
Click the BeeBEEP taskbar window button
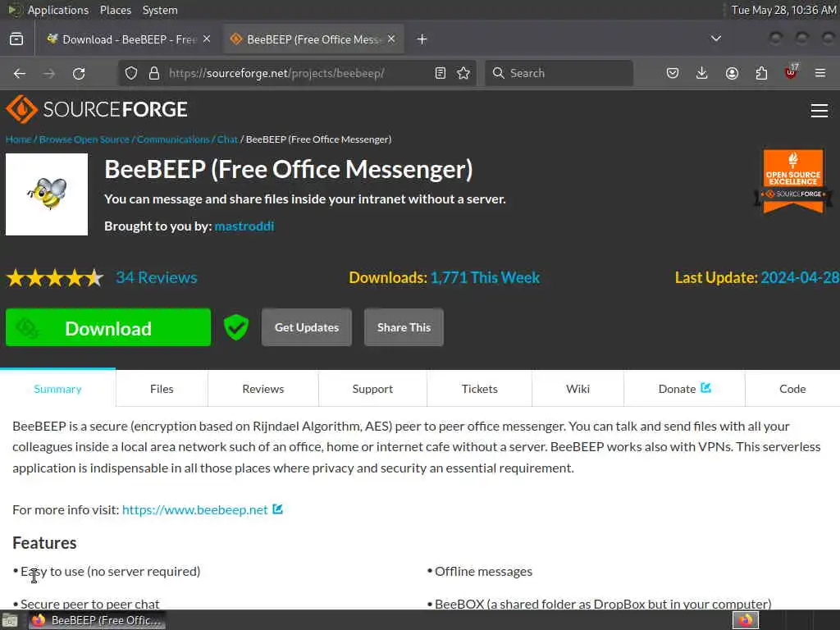click(97, 620)
